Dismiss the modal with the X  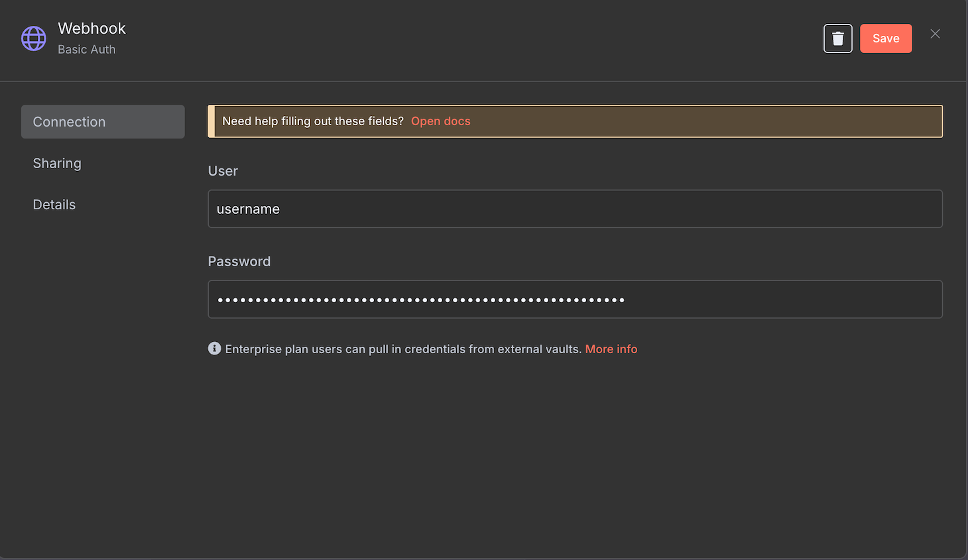pos(935,33)
